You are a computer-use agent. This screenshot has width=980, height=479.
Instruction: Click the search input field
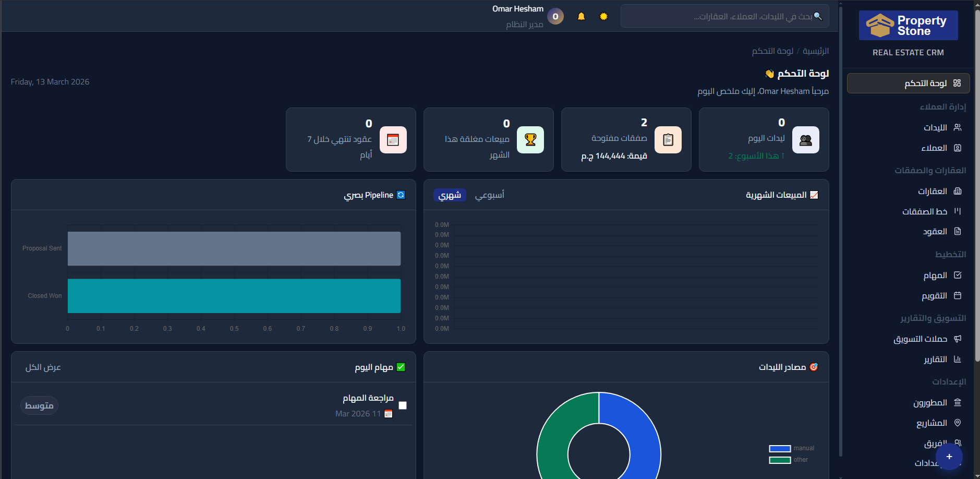tap(725, 16)
